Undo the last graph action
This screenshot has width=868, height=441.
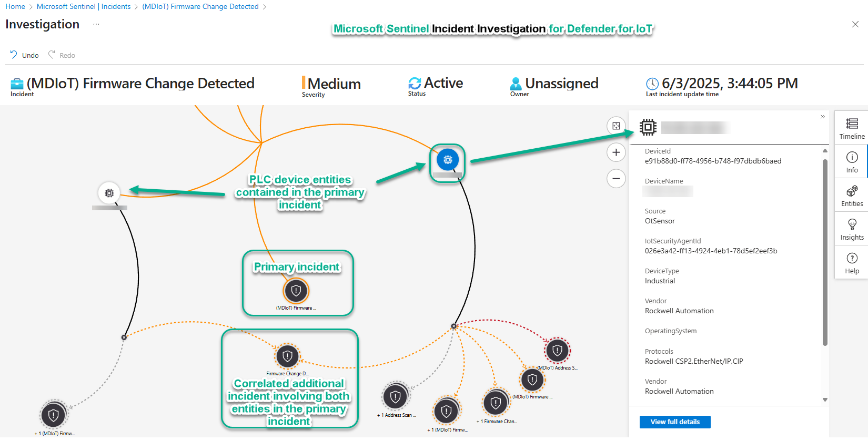(x=24, y=55)
